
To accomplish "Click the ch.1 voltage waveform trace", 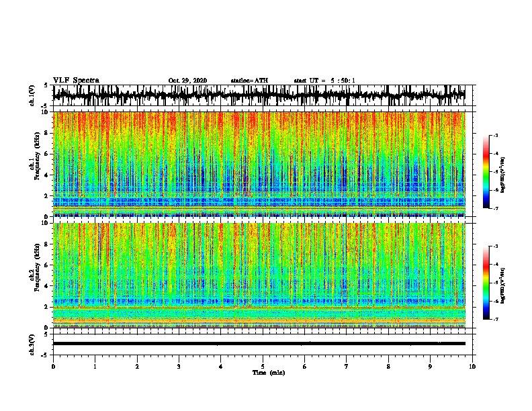I will (259, 95).
